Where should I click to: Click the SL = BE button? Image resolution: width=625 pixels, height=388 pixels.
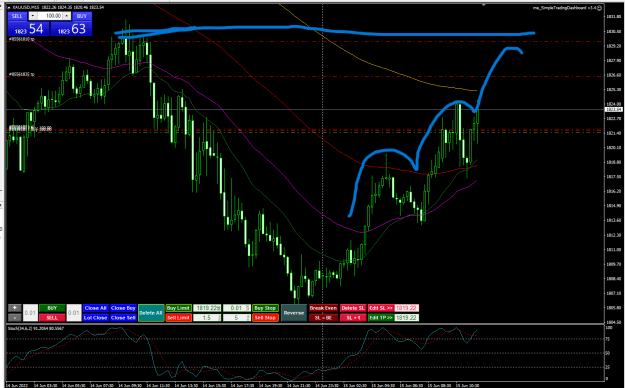[x=323, y=318]
